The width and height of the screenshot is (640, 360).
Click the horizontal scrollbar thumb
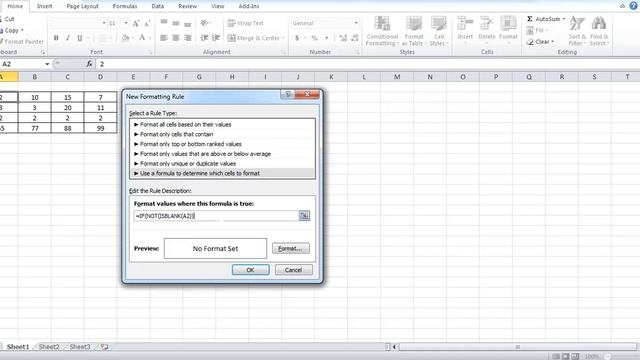point(517,347)
